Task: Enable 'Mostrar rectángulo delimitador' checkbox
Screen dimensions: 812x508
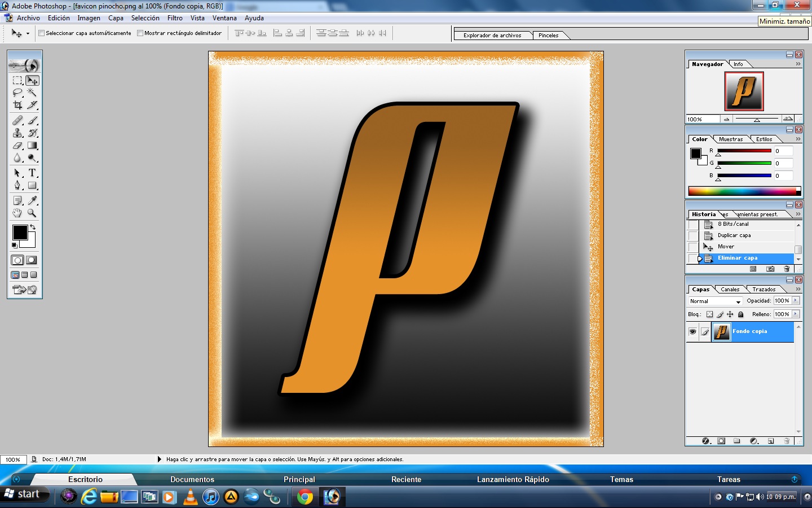Action: click(x=140, y=33)
